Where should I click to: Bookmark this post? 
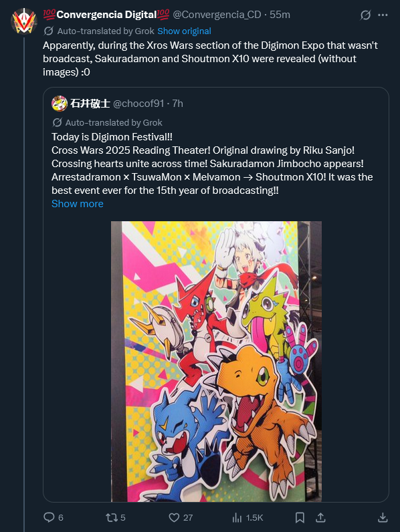coord(300,517)
